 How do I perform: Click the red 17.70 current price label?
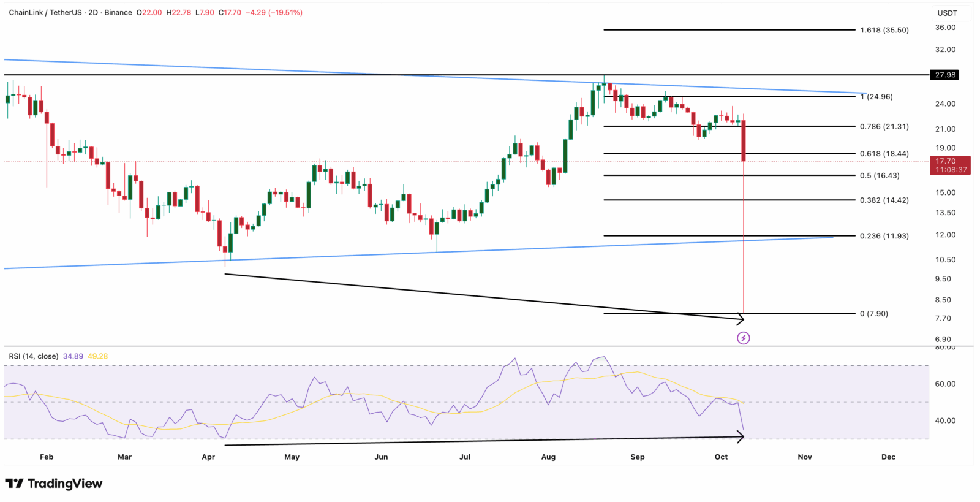coord(949,161)
